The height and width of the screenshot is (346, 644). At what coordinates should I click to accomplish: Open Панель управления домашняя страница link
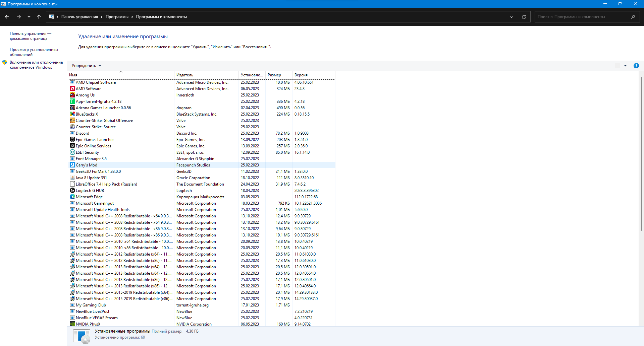31,36
